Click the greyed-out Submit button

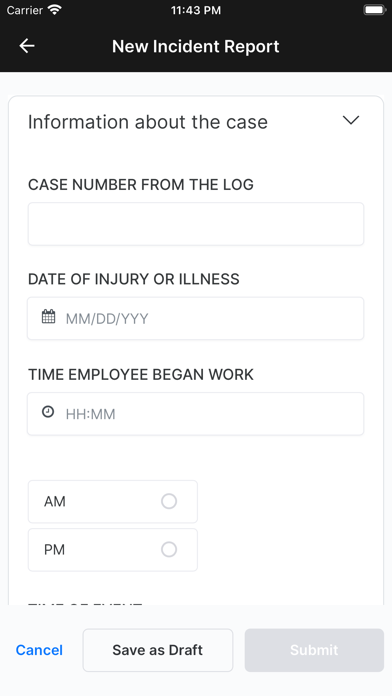pos(314,650)
